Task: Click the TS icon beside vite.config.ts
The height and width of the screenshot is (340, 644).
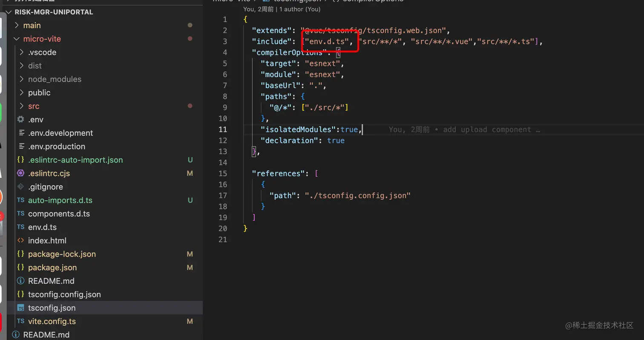Action: (20, 321)
